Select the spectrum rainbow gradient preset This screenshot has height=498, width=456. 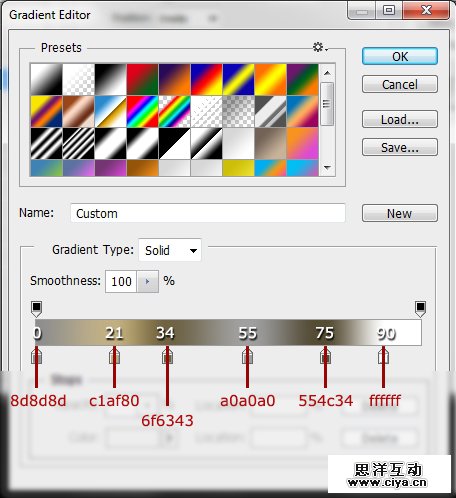142,111
